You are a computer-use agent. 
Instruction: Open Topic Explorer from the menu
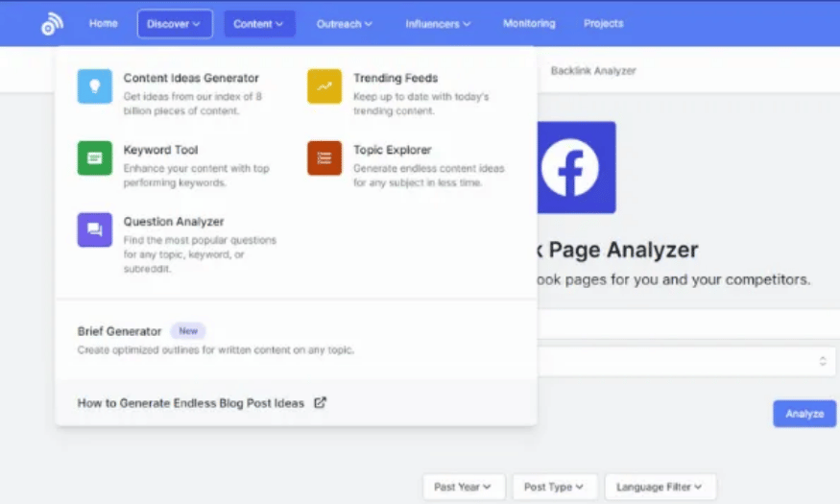point(392,150)
